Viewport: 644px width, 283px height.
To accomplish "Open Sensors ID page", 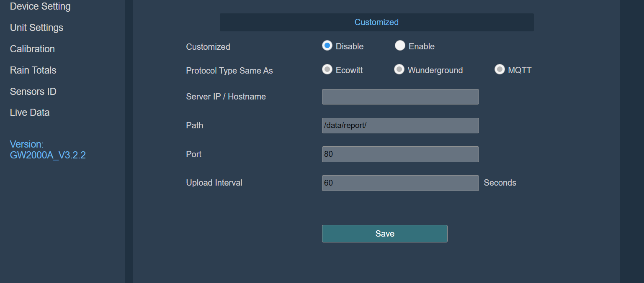I will 33,92.
